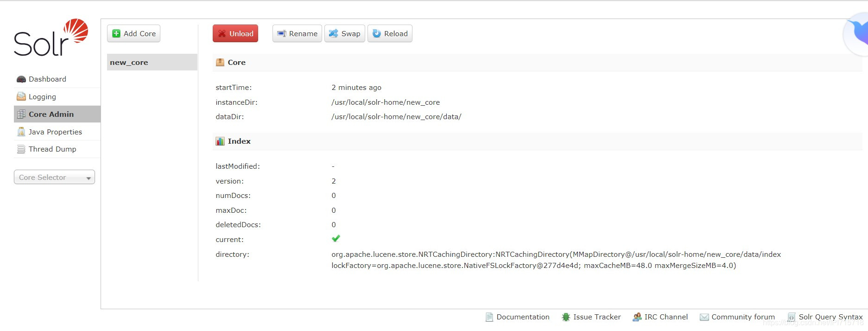Click the Logging notepad icon

coord(21,96)
